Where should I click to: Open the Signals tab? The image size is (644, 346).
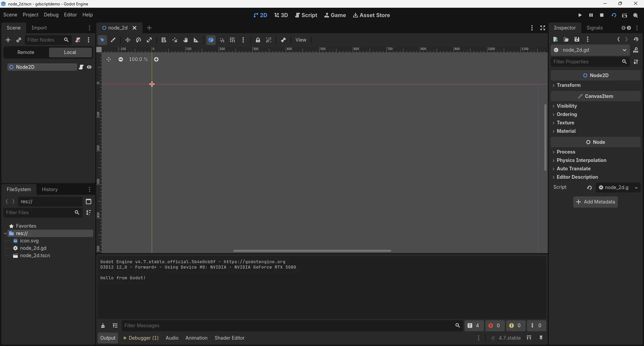(x=595, y=28)
